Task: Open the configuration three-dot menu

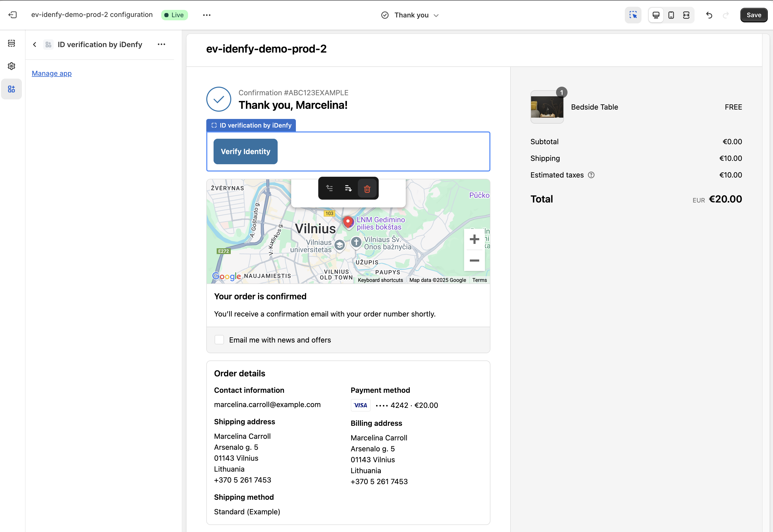Action: (207, 15)
